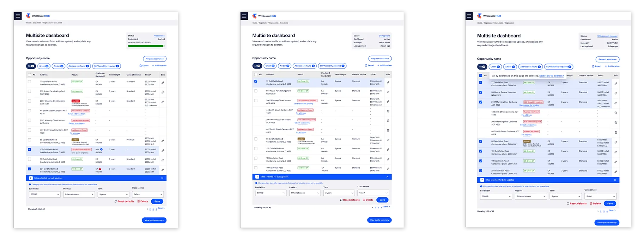Check 88 Goldfields Road row in middle dashboard

point(256,139)
